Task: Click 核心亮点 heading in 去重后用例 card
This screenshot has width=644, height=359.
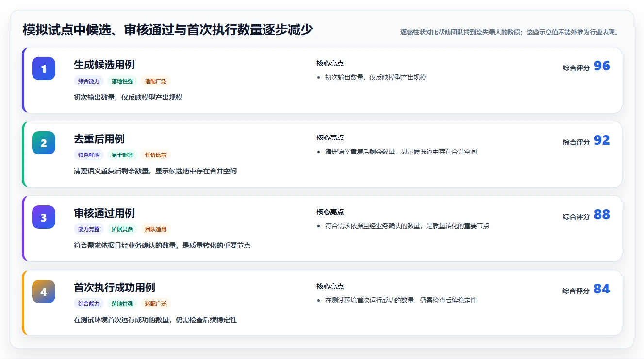Action: pyautogui.click(x=330, y=138)
